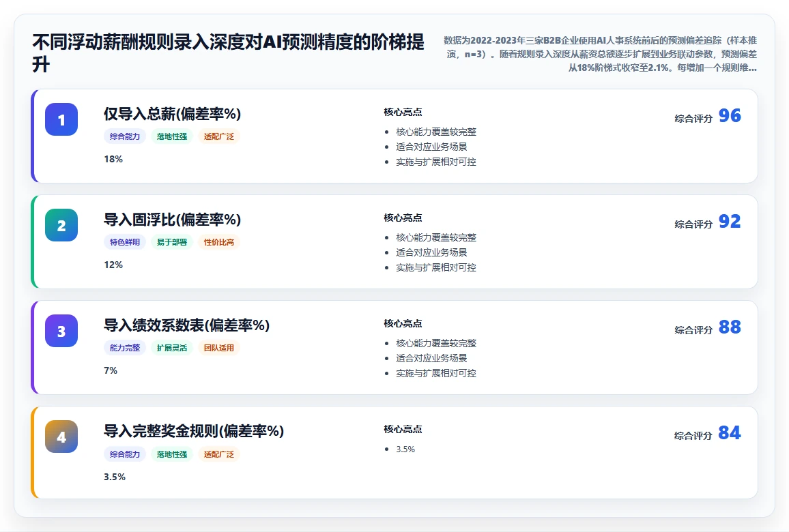Viewport: 789px width, 532px height.
Task: Click 综合评分 label beside 92
Action: (x=693, y=224)
